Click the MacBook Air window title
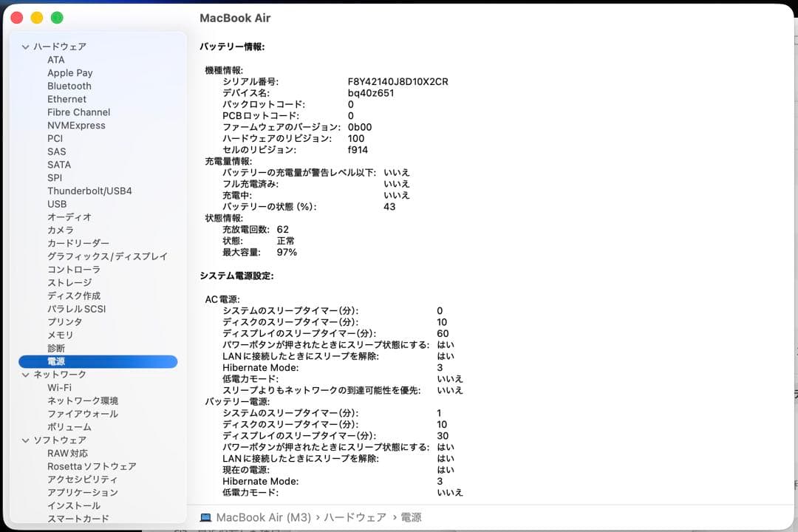Image resolution: width=798 pixels, height=532 pixels. pyautogui.click(x=235, y=18)
